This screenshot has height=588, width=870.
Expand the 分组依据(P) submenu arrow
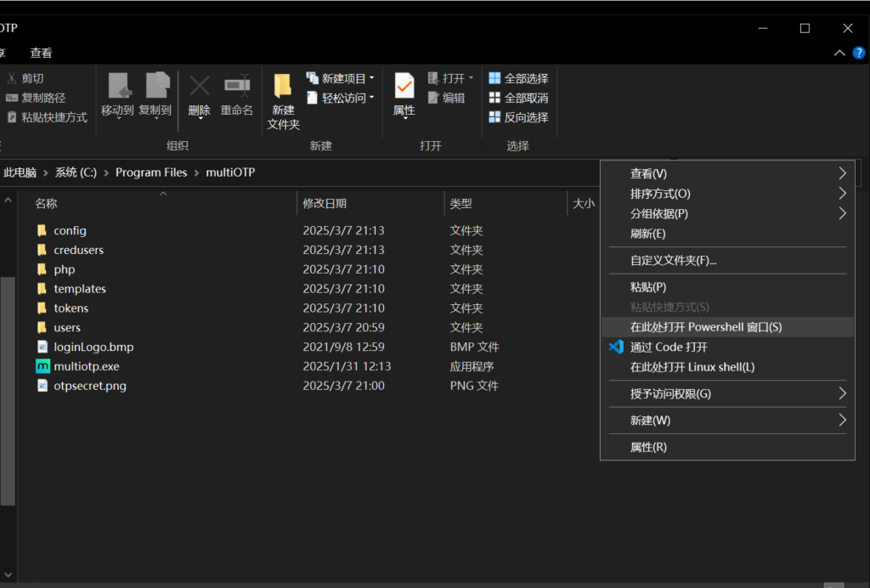point(842,213)
